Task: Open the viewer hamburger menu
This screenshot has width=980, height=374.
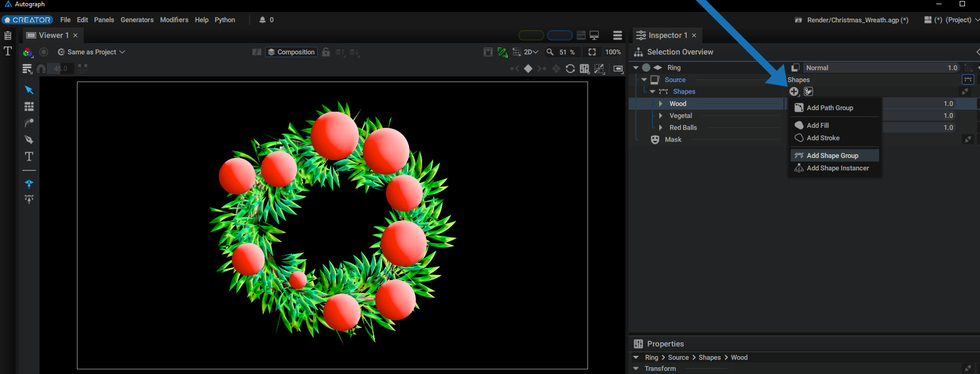Action: [618, 35]
